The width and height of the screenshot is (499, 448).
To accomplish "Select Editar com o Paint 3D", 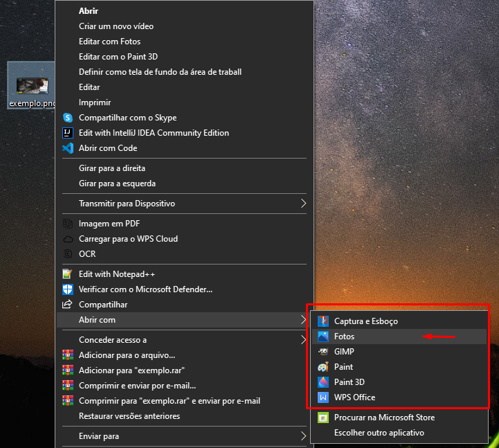I will pos(185,57).
